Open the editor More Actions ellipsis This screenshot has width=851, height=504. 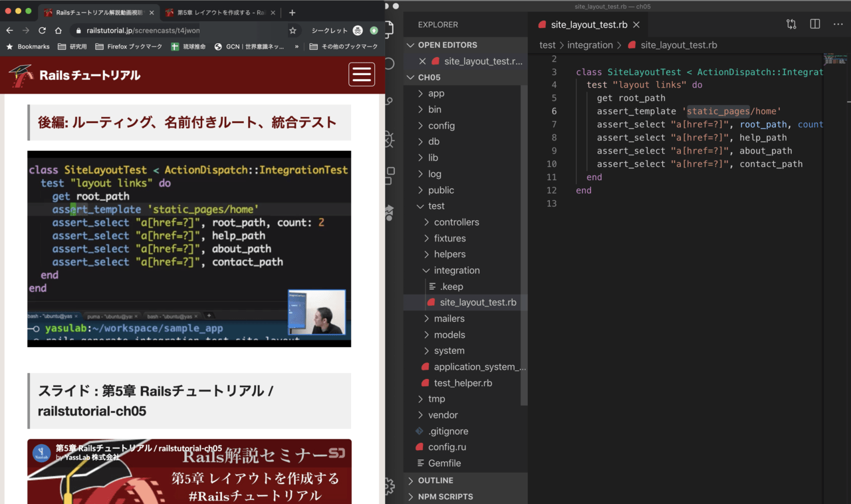point(838,25)
